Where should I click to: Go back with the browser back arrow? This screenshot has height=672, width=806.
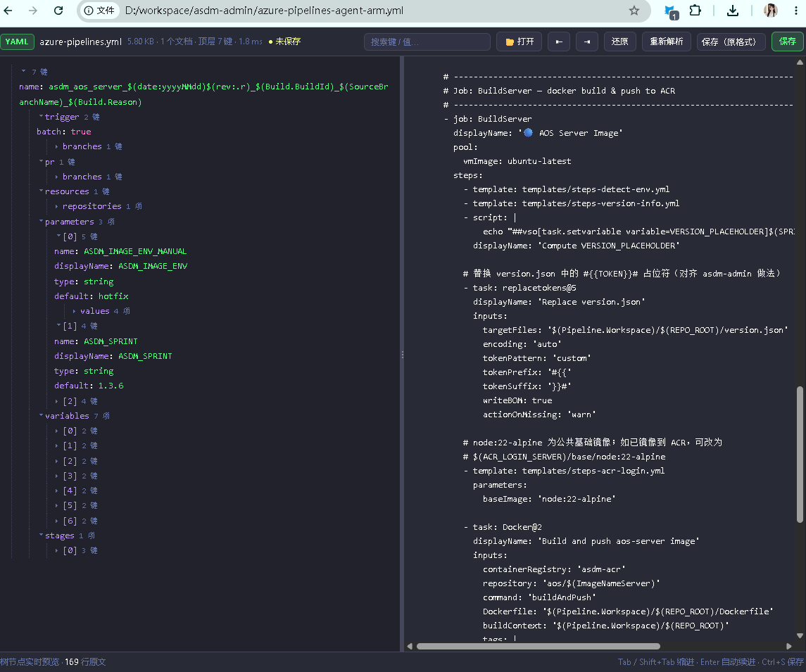(x=8, y=11)
